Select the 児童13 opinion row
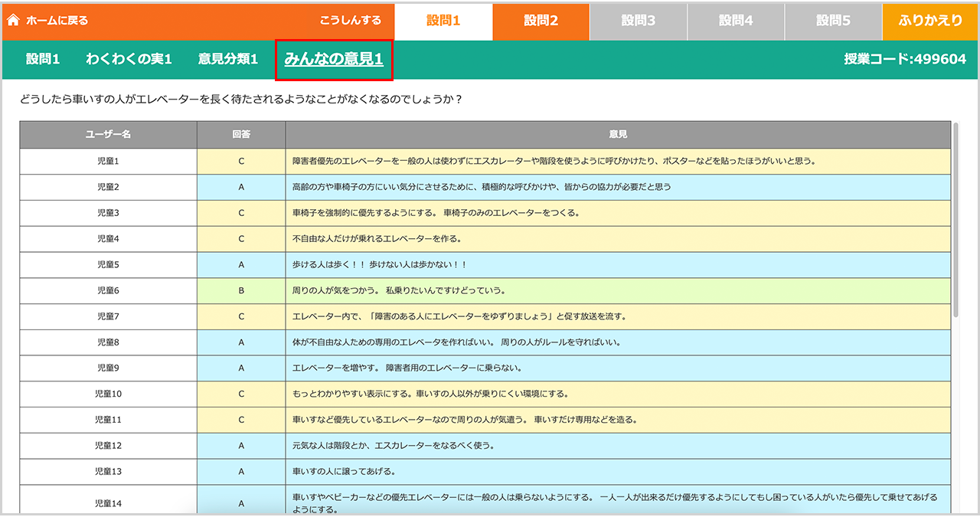 [x=618, y=472]
